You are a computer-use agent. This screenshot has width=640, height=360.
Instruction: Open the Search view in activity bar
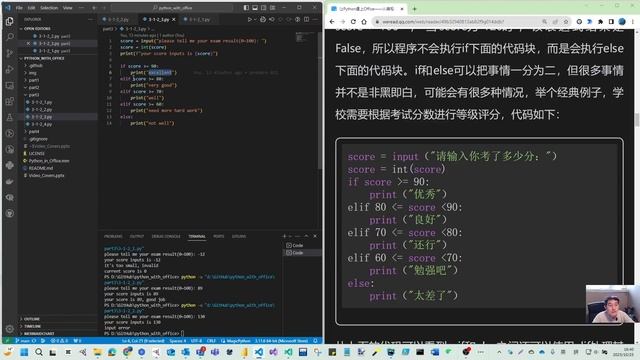point(9,37)
